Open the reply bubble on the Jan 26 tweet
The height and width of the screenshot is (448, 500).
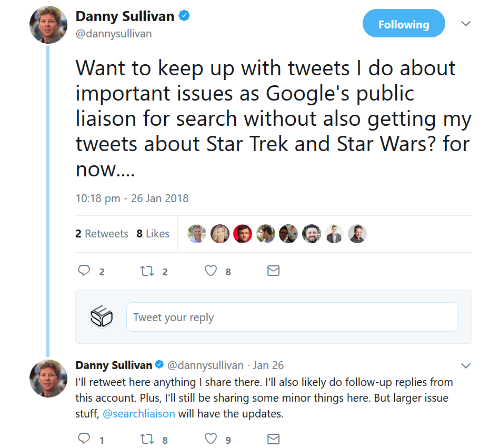point(84,438)
